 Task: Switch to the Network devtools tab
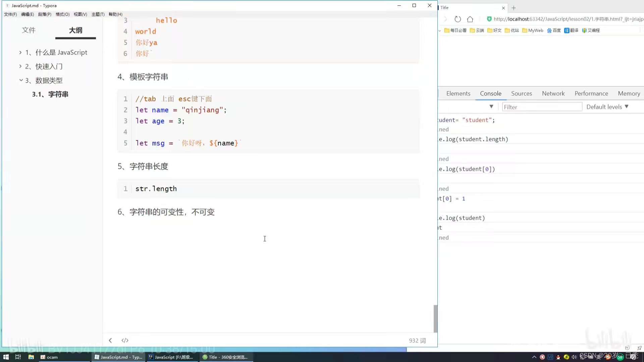(x=553, y=94)
